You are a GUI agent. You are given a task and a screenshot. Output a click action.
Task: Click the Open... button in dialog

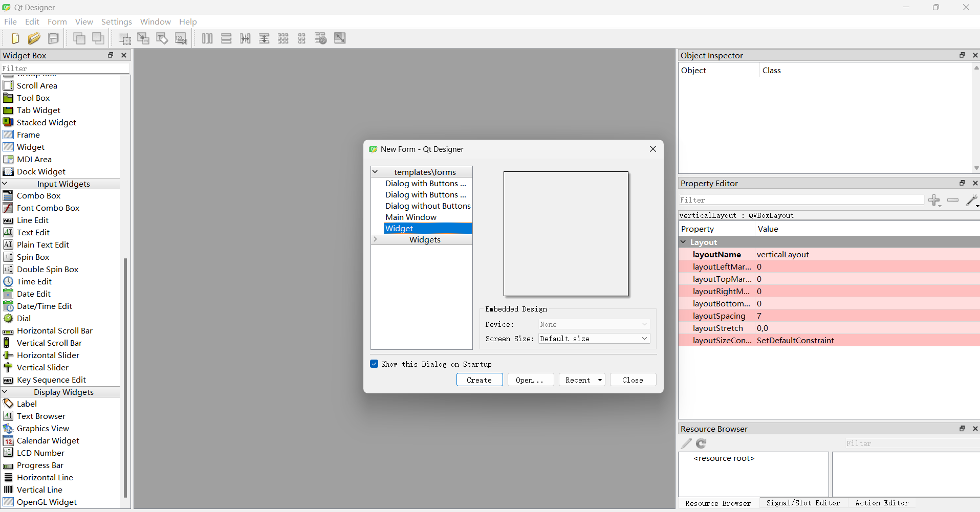point(530,380)
